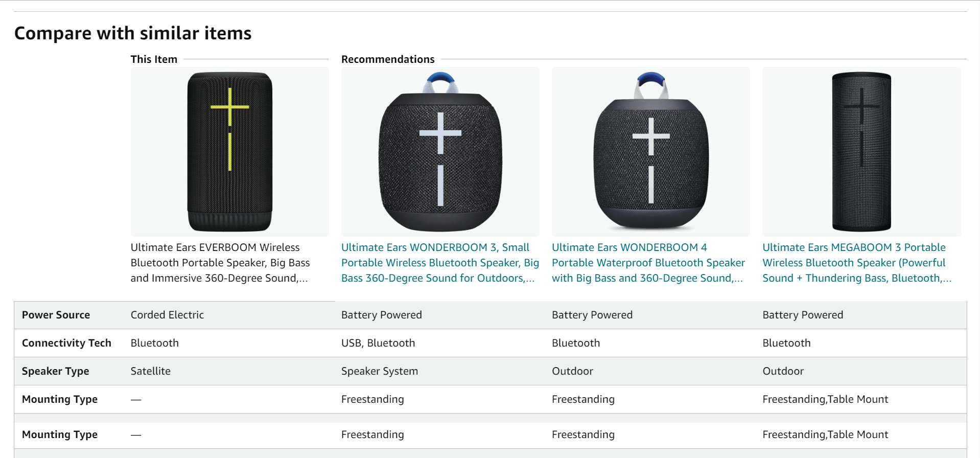980x458 pixels.
Task: Select the Connectivity Tech row header
Action: pos(66,343)
